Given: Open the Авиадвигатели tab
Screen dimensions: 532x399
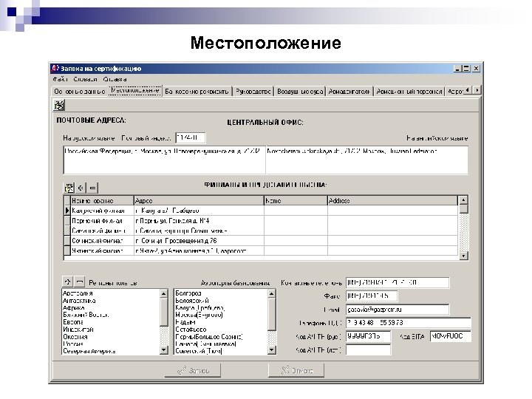Looking at the screenshot, I should click(349, 92).
